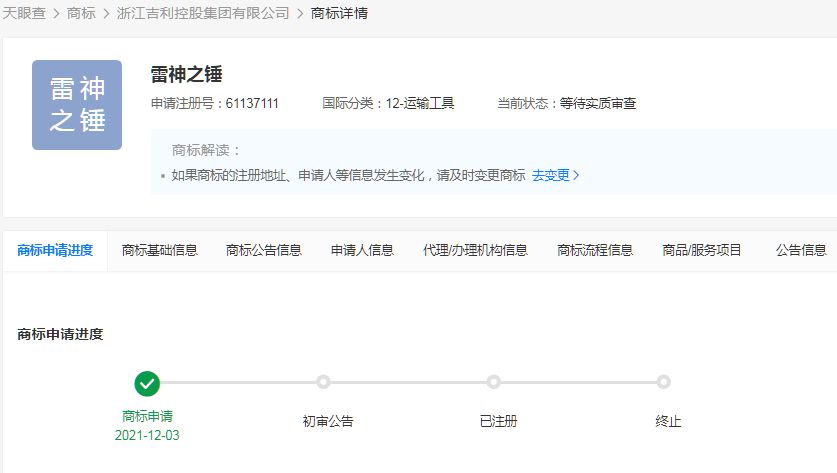Click the 当前状态 等待实质审查 text
Image resolution: width=837 pixels, height=473 pixels.
(x=566, y=103)
